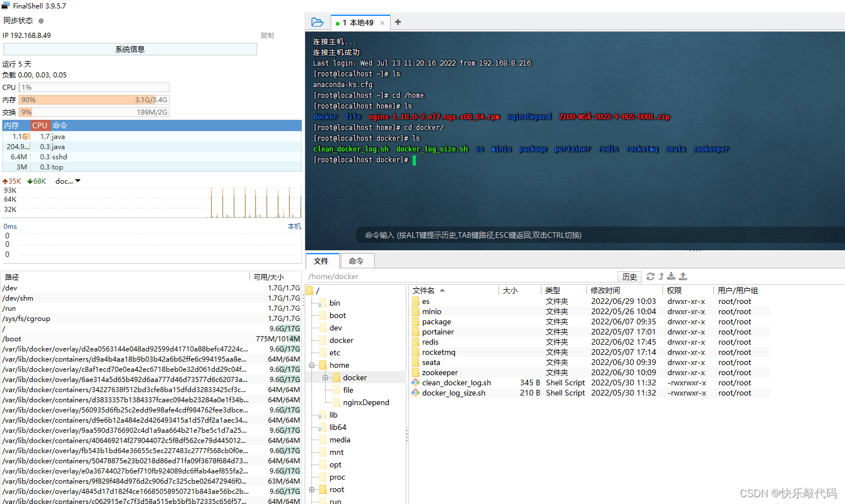
Task: Click the FinalShell app icon in title bar
Action: (x=6, y=6)
